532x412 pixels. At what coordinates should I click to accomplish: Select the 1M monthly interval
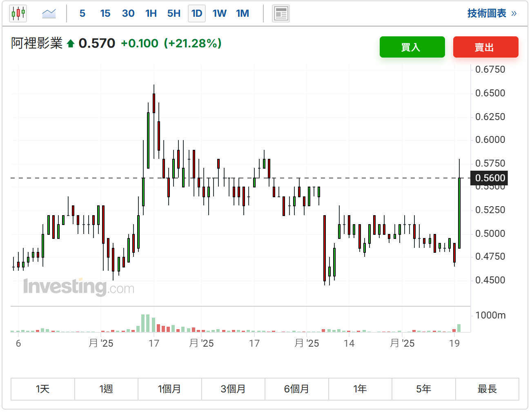(x=243, y=13)
